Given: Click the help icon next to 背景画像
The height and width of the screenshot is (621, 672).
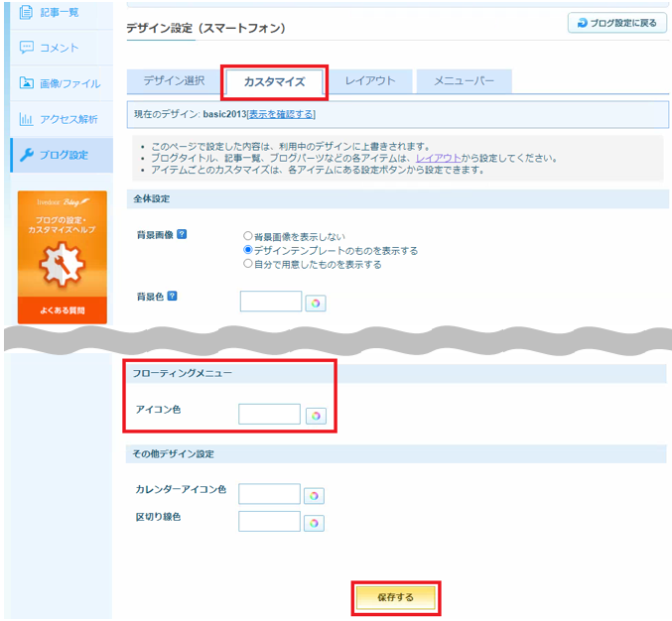Looking at the screenshot, I should tap(182, 234).
